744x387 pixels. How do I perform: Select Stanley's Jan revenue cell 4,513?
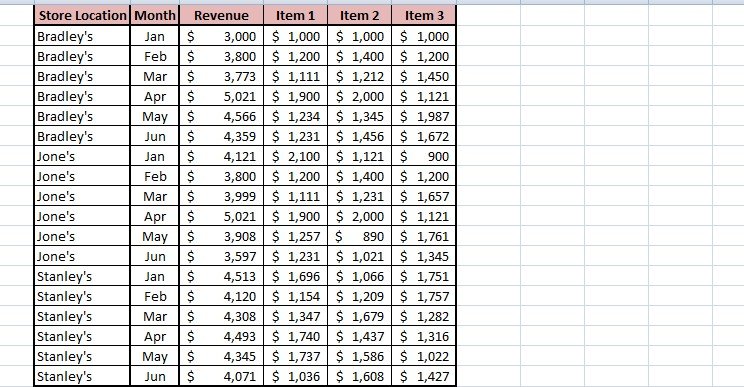[x=221, y=276]
